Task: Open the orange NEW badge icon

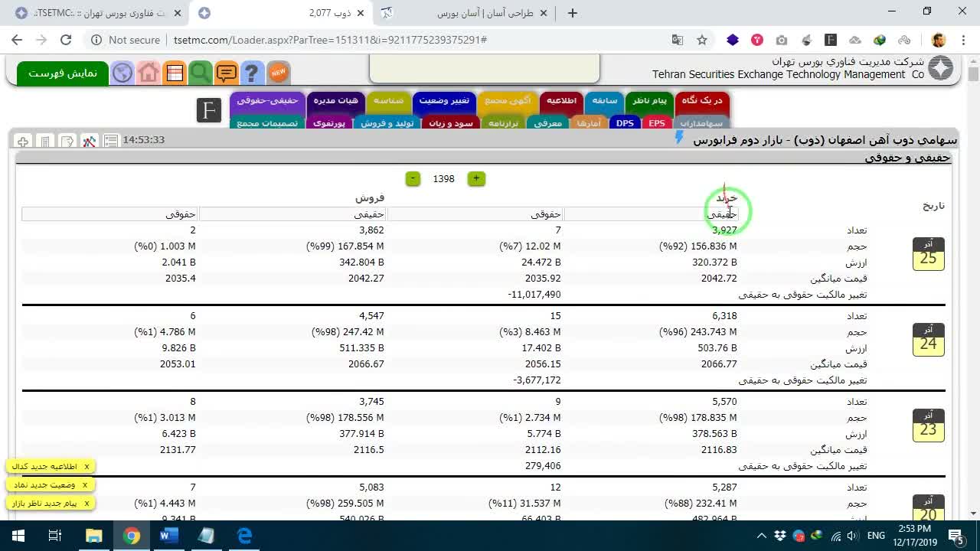Action: click(x=278, y=73)
